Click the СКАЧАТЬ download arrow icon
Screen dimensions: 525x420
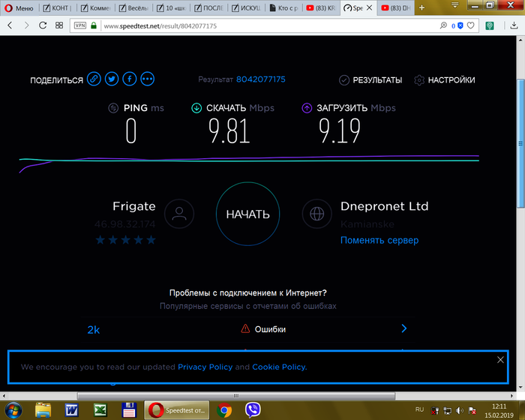pyautogui.click(x=196, y=108)
